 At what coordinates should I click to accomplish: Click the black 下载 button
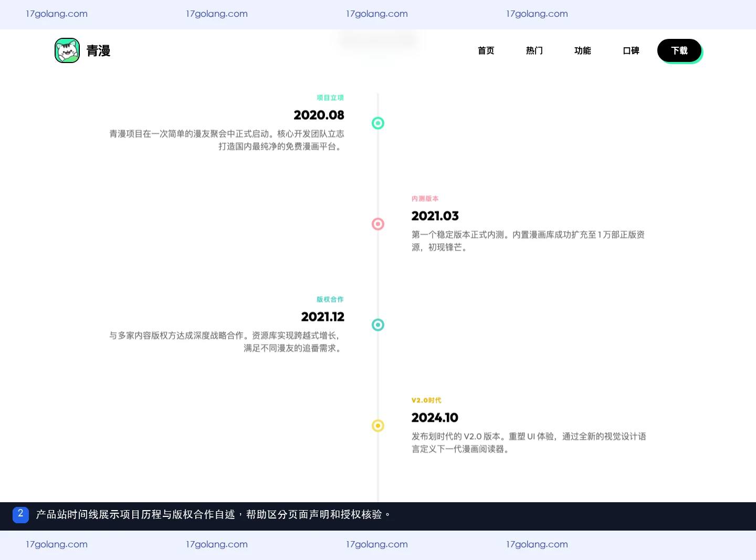679,50
